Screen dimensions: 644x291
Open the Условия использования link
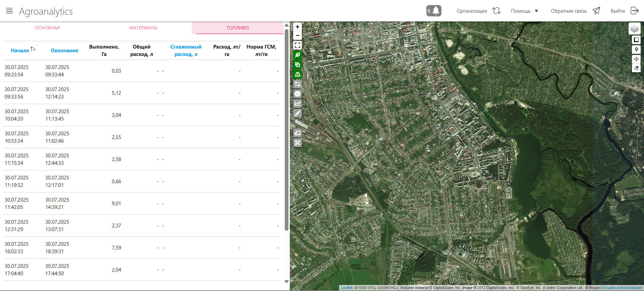pyautogui.click(x=622, y=288)
